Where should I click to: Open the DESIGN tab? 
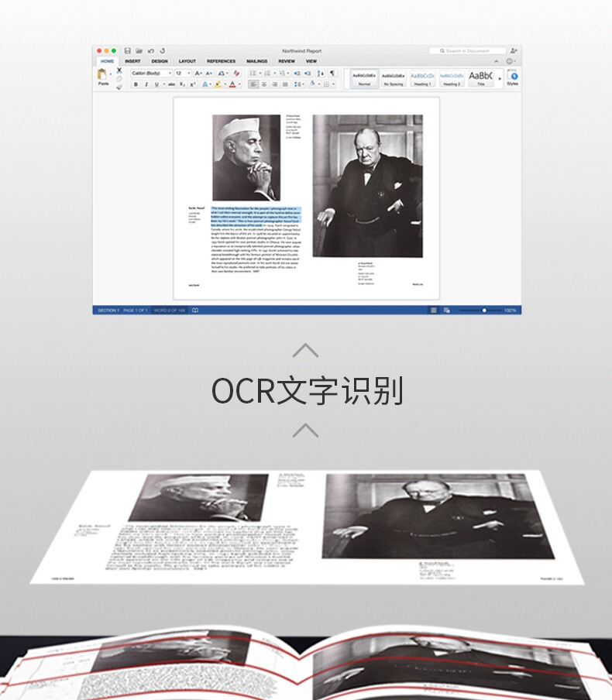pyautogui.click(x=160, y=61)
